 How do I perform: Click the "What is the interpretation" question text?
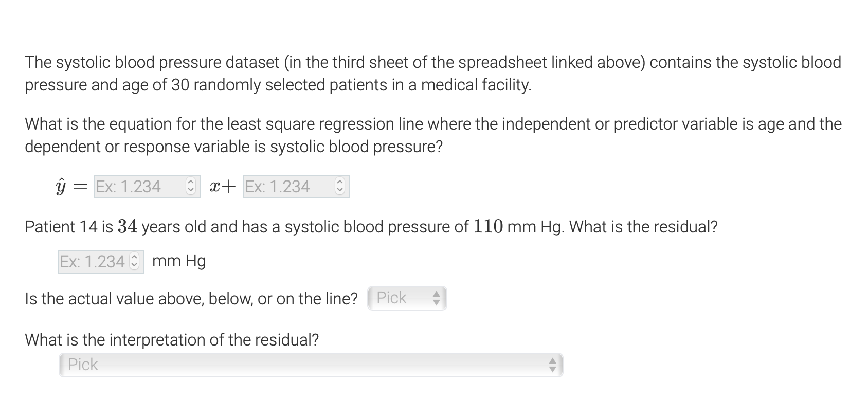tap(172, 340)
